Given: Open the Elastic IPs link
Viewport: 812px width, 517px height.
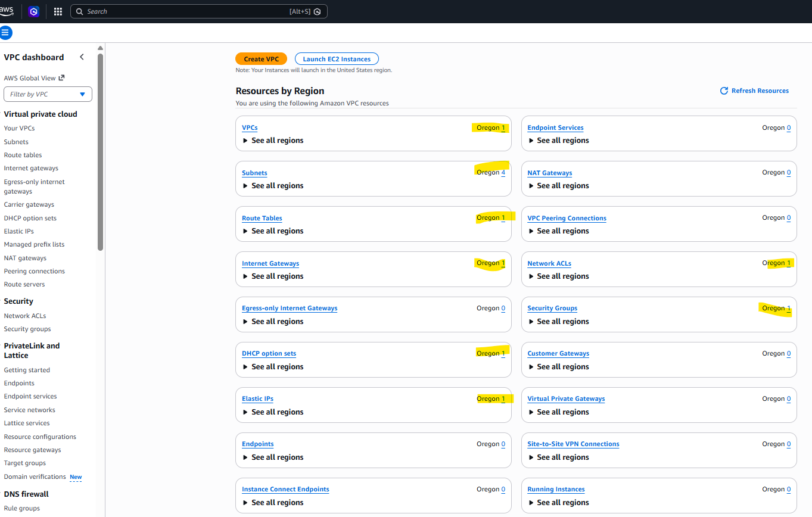Looking at the screenshot, I should pyautogui.click(x=257, y=398).
